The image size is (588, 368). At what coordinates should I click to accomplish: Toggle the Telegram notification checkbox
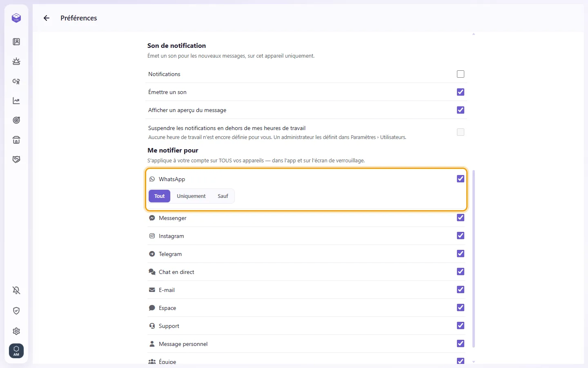tap(461, 254)
